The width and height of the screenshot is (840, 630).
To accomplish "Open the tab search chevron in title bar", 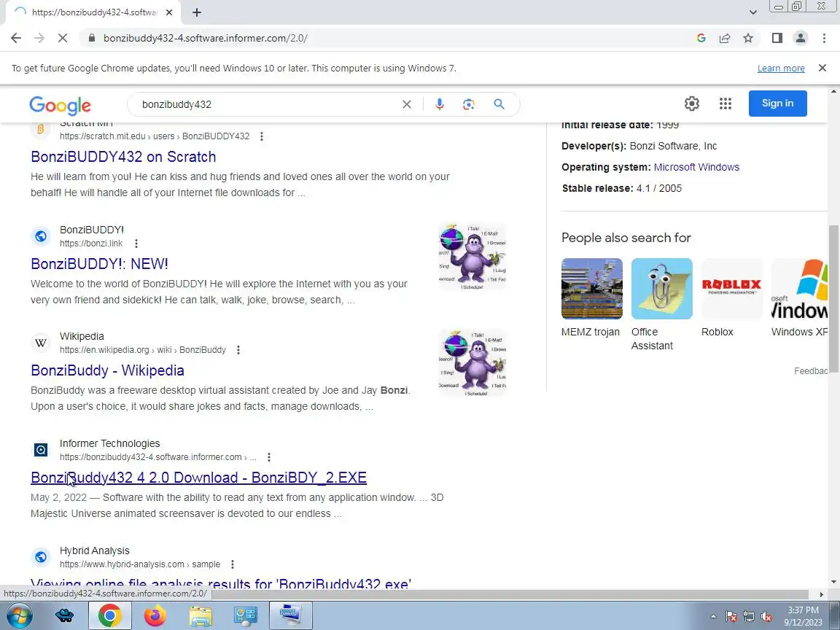I will pos(752,12).
